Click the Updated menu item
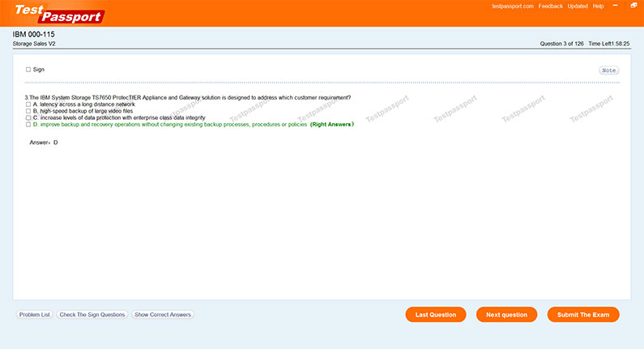644x349 pixels. pyautogui.click(x=578, y=6)
